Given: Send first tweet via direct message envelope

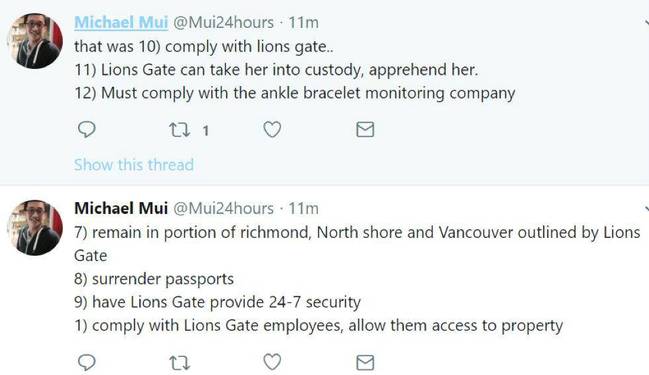Looking at the screenshot, I should point(365,130).
